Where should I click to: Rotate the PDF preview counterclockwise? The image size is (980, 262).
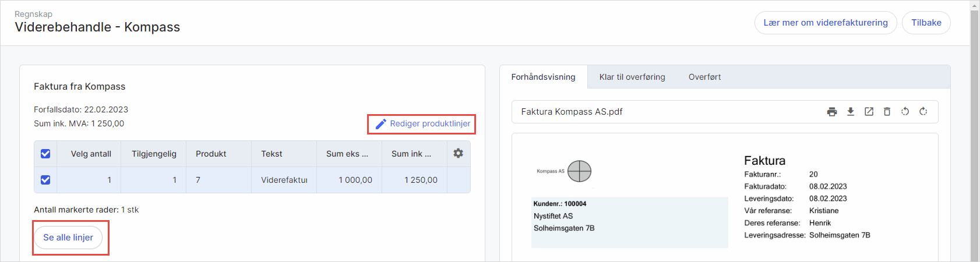point(905,112)
